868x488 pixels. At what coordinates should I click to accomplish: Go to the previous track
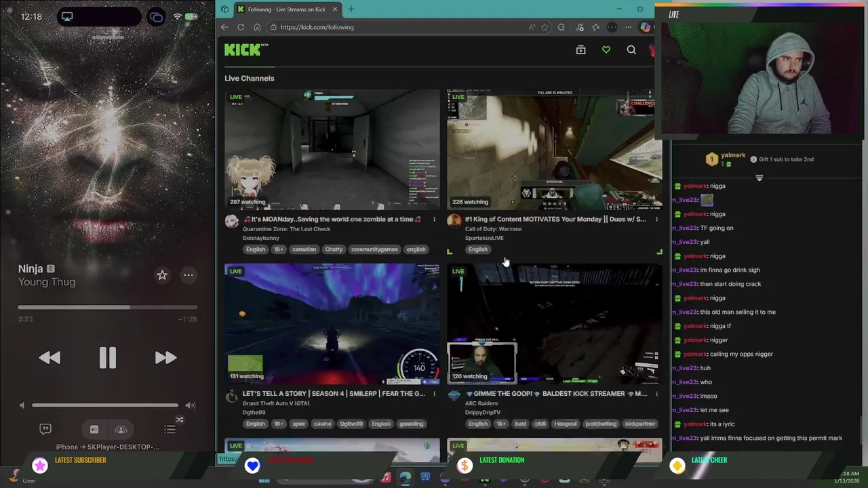[x=50, y=358]
